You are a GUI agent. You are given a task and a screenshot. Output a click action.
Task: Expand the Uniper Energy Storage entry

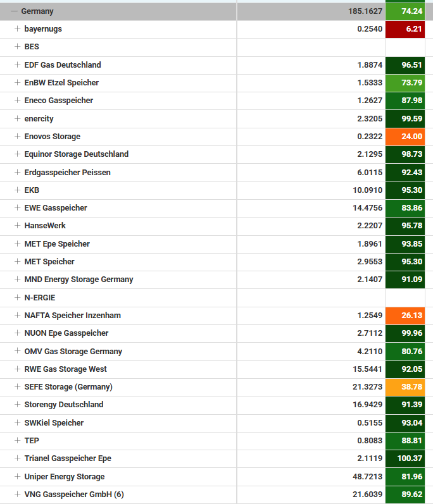pyautogui.click(x=18, y=477)
